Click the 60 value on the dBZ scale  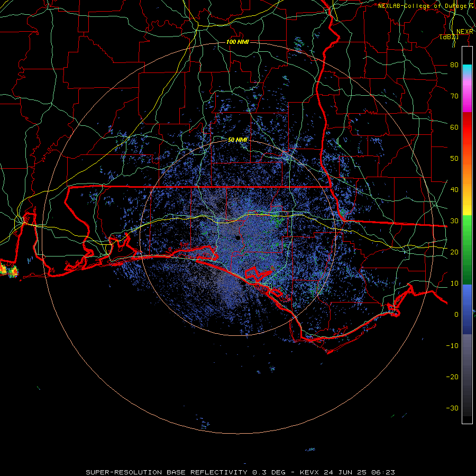[454, 127]
